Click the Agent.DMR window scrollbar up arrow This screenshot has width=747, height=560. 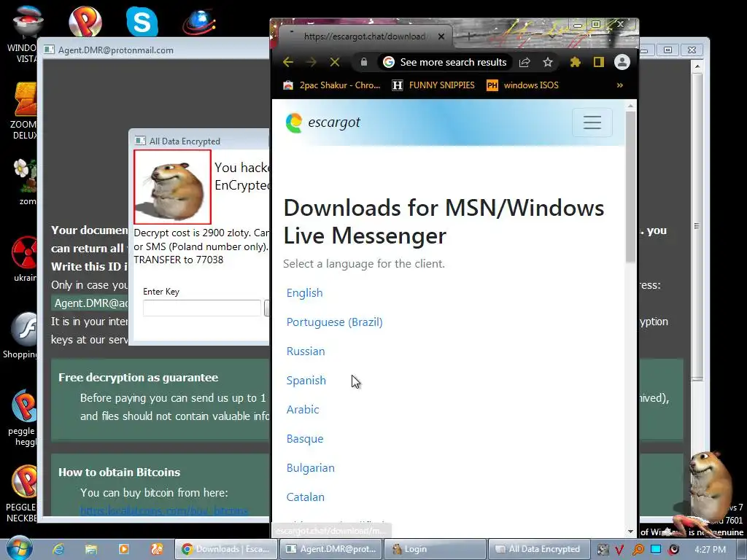[x=697, y=66]
